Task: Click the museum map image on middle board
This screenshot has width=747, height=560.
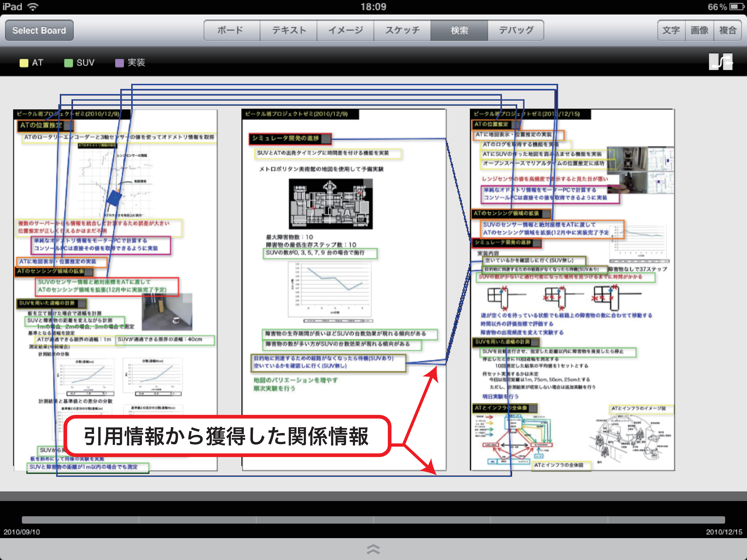Action: 331,204
